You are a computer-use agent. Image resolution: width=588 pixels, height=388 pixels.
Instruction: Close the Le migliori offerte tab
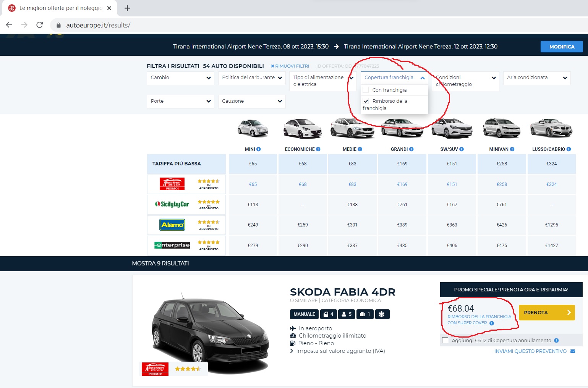(109, 8)
